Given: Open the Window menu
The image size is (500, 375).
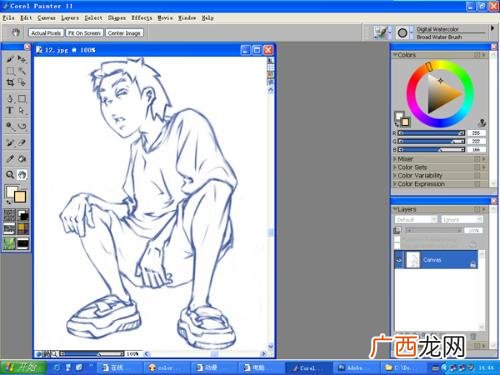Looking at the screenshot, I should pos(187,18).
